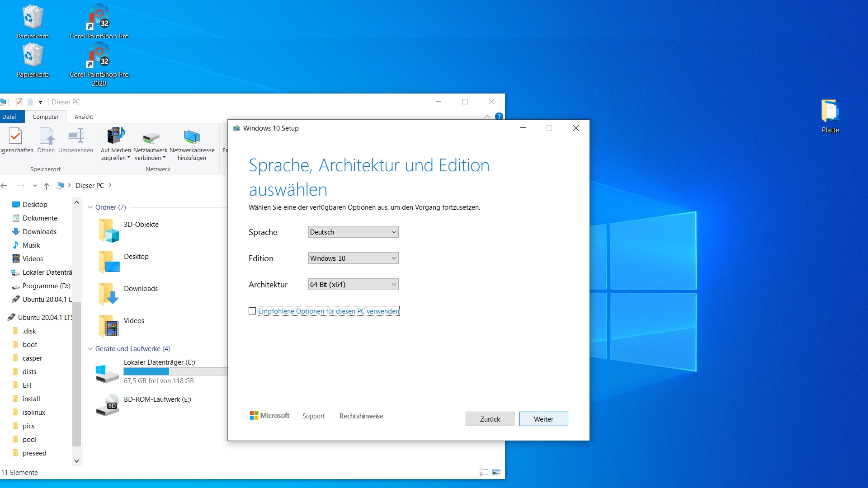Uncheck-state box for Empfohlene Optionen: tick it
This screenshot has width=868, height=488.
(252, 311)
